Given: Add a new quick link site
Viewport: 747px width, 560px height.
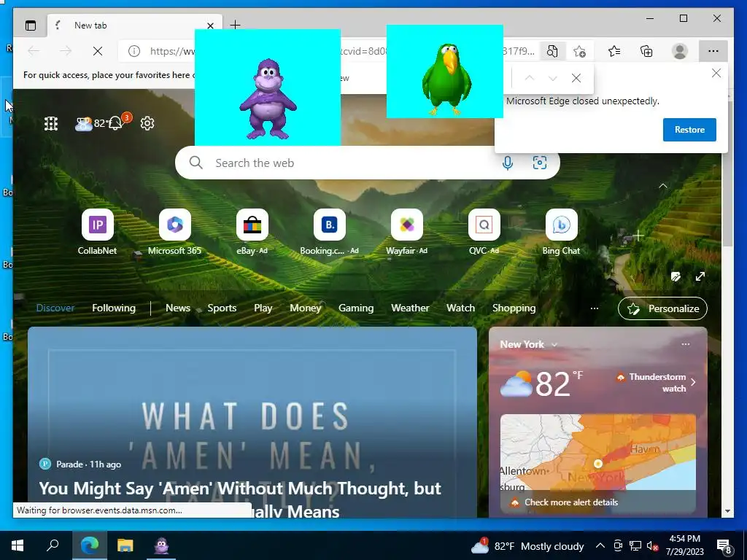Looking at the screenshot, I should [x=638, y=236].
